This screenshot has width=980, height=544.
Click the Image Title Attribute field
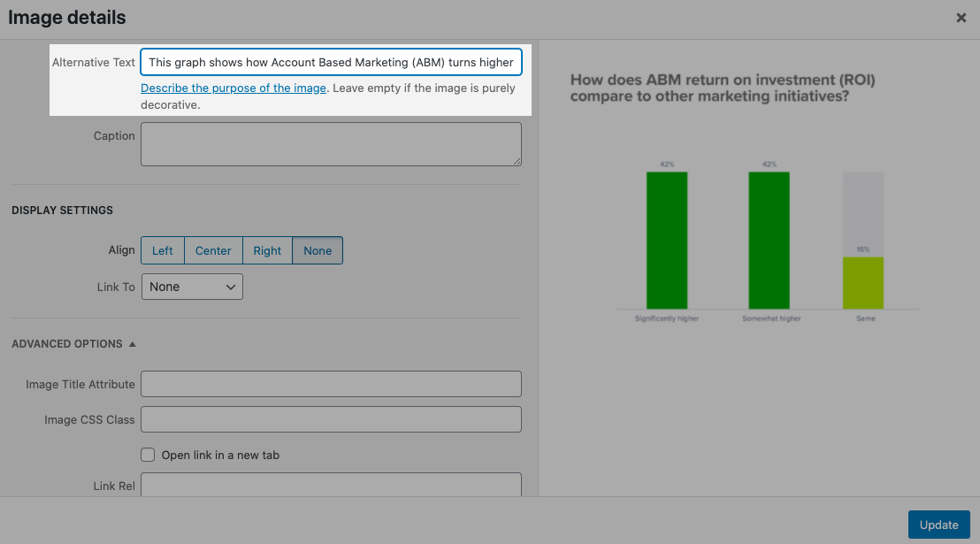point(331,384)
